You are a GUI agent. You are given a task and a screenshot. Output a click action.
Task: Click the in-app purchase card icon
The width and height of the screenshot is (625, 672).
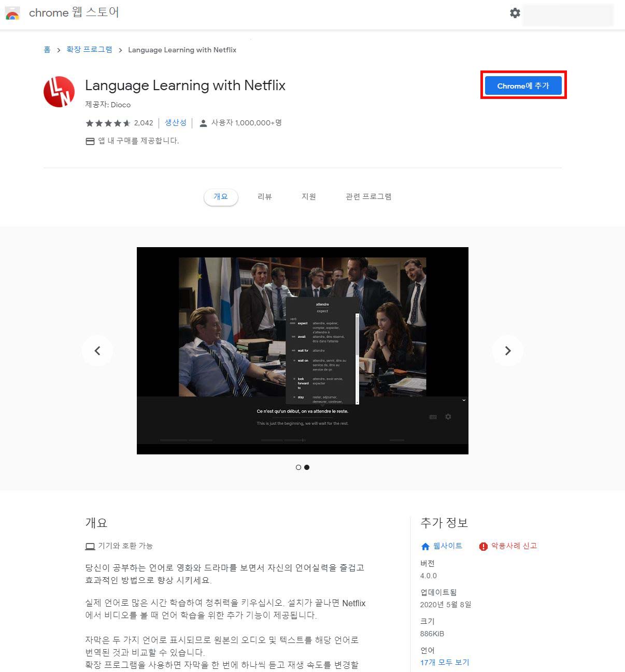(x=90, y=141)
